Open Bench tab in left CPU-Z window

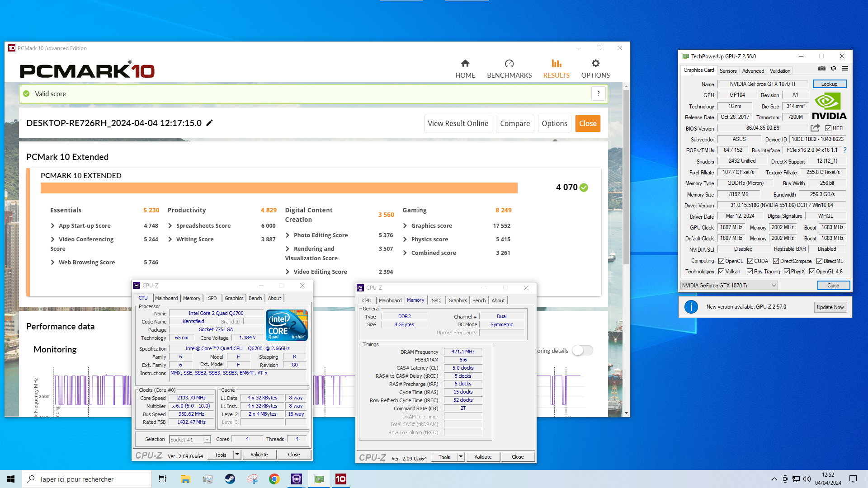tap(255, 298)
